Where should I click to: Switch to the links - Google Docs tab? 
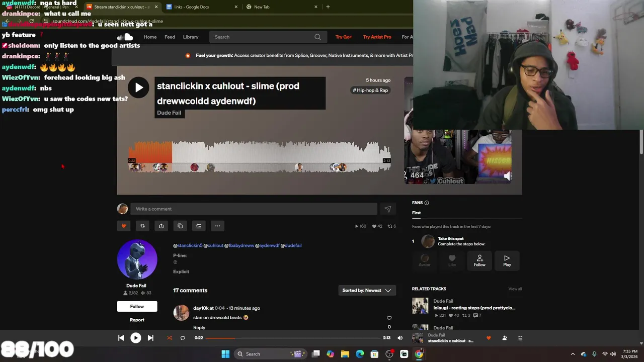[202, 7]
